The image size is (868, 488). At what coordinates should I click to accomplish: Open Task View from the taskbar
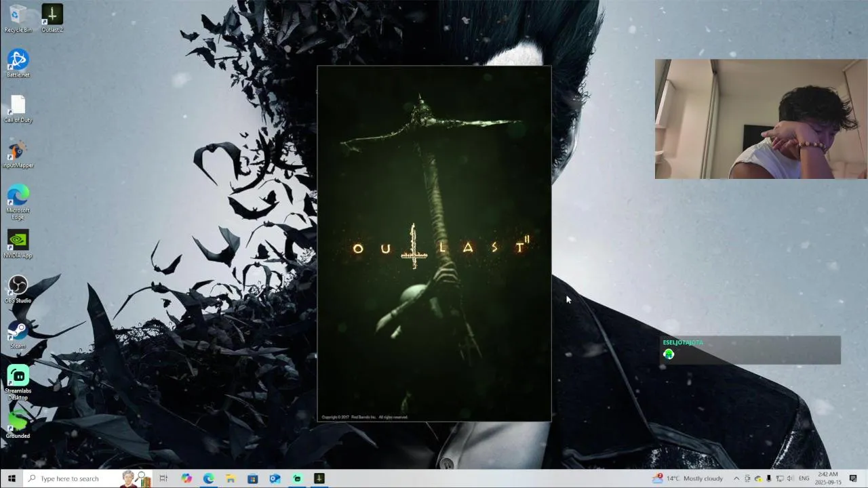[163, 479]
